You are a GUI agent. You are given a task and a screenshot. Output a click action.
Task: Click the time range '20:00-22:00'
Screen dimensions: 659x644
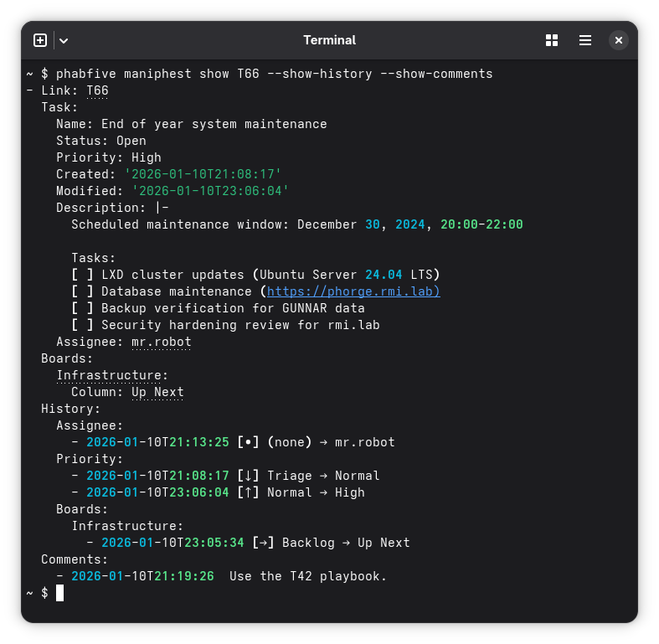click(x=481, y=224)
